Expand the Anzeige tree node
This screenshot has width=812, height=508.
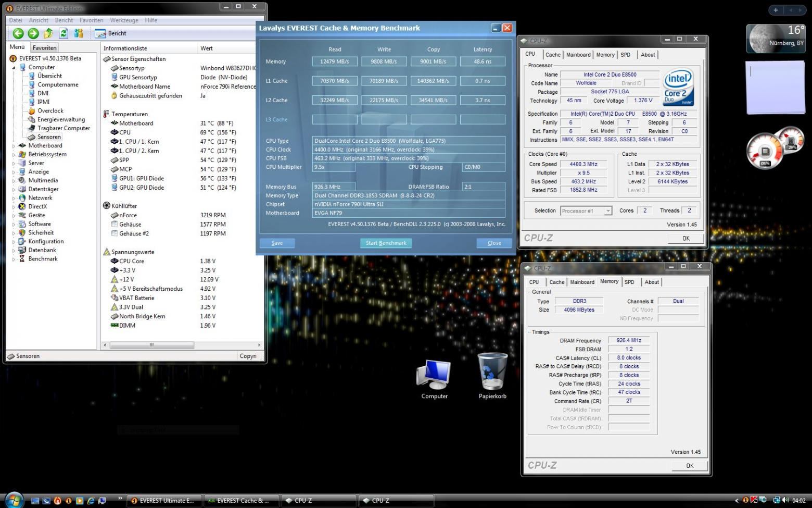pos(14,172)
